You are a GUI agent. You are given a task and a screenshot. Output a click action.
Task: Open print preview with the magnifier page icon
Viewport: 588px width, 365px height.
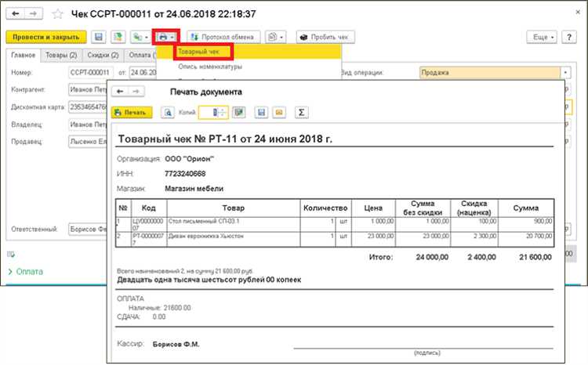pyautogui.click(x=168, y=113)
